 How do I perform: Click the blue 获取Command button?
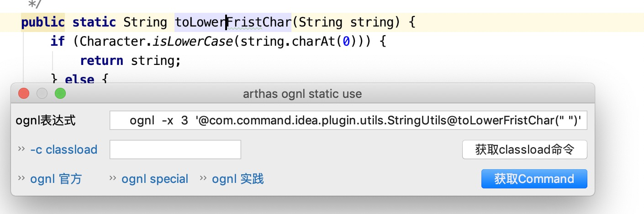(534, 179)
